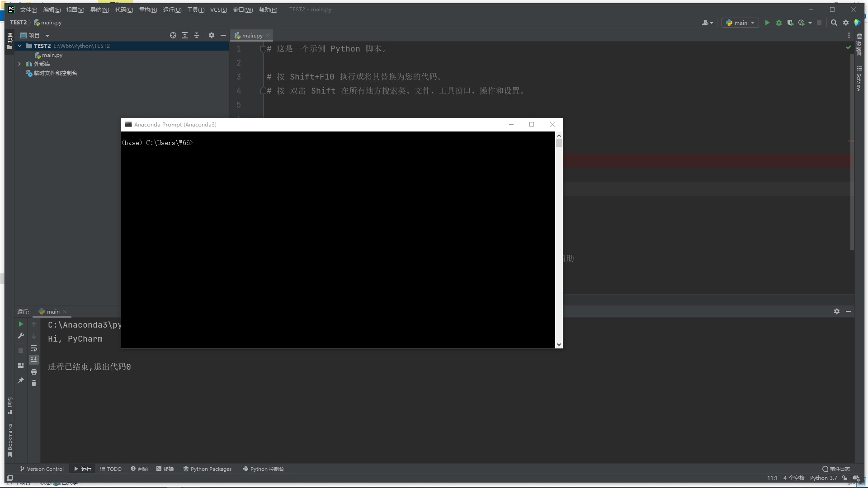The width and height of the screenshot is (868, 488).
Task: Clear the Run console output with trash icon
Action: [x=34, y=383]
